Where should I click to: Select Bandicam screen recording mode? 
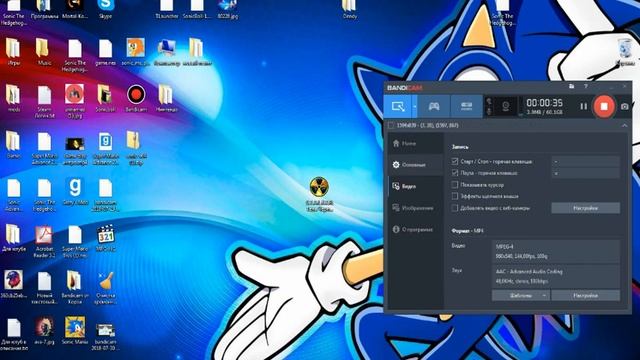click(x=398, y=107)
